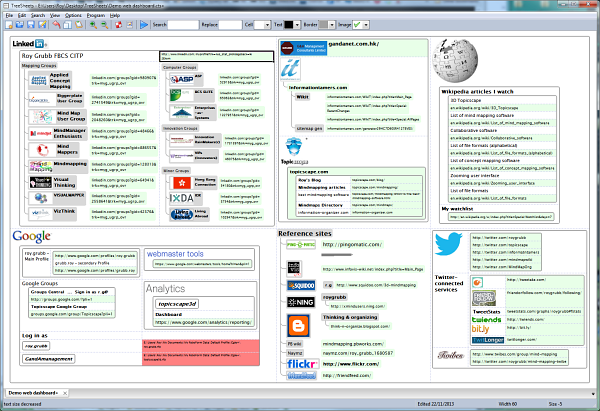
Task: Click the http://www.flickr.com/ link
Action: tap(351, 364)
